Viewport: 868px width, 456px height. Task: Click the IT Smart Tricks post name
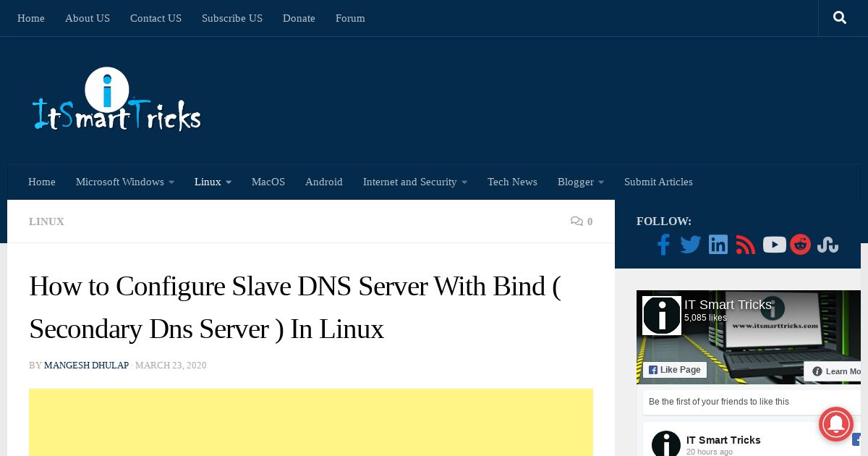coord(723,440)
